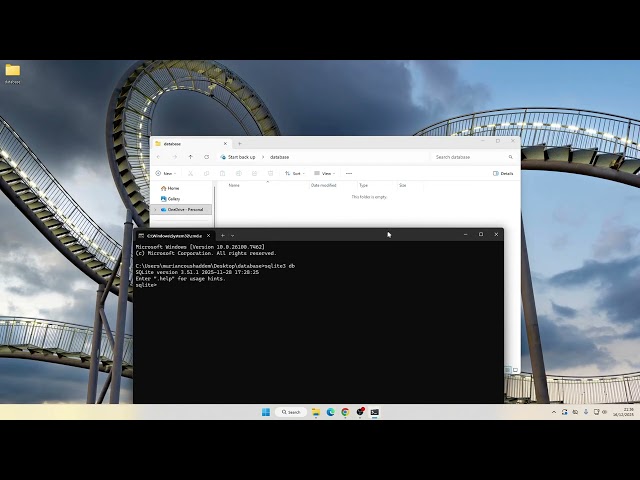Close the cmd.exe terminal tab
The width and height of the screenshot is (640, 480).
(209, 236)
